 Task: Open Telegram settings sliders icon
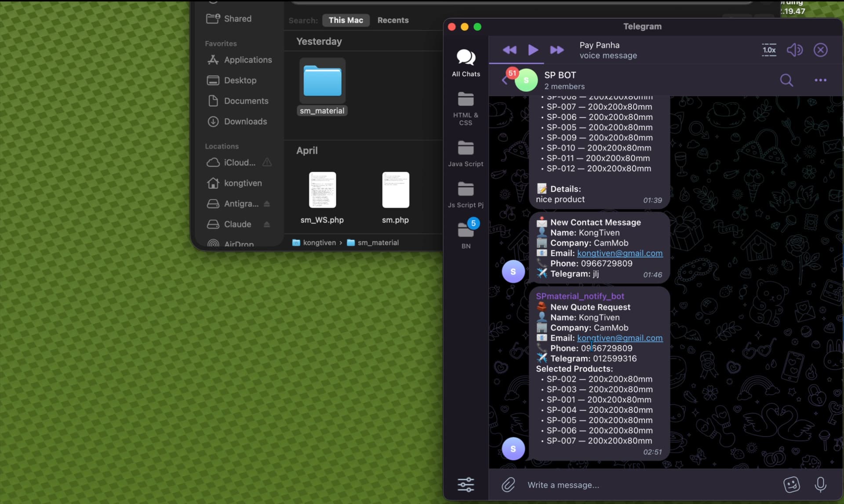tap(466, 485)
